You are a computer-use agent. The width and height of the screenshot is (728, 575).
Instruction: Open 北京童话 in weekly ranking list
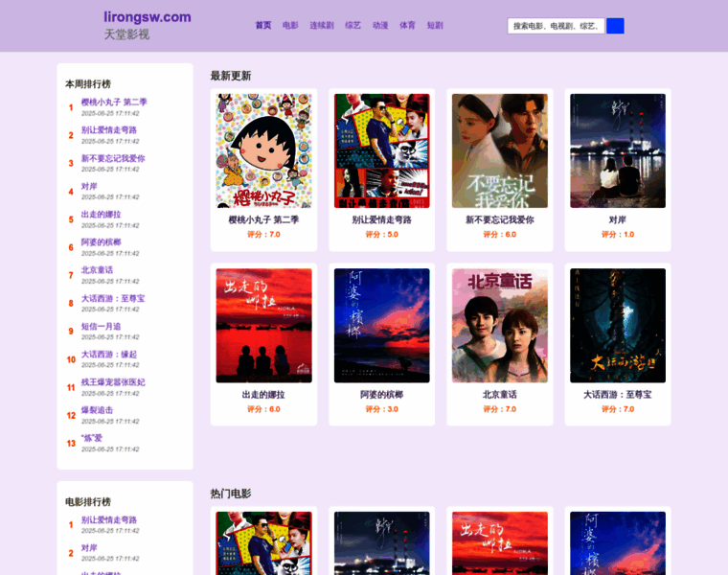(97, 270)
